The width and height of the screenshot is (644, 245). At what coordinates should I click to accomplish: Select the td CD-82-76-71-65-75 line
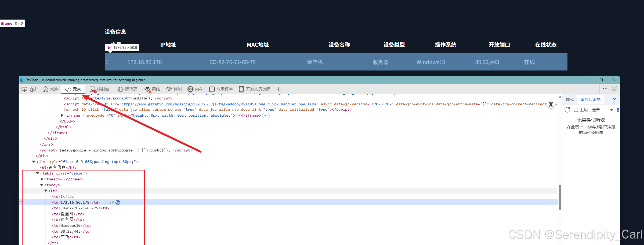81,208
